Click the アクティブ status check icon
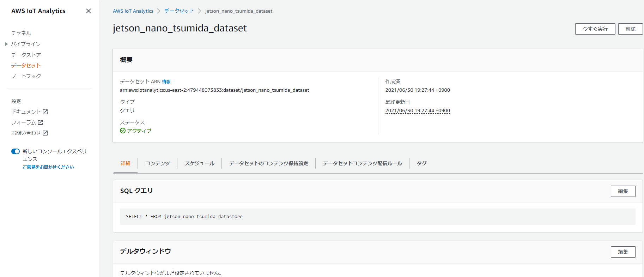 [123, 131]
